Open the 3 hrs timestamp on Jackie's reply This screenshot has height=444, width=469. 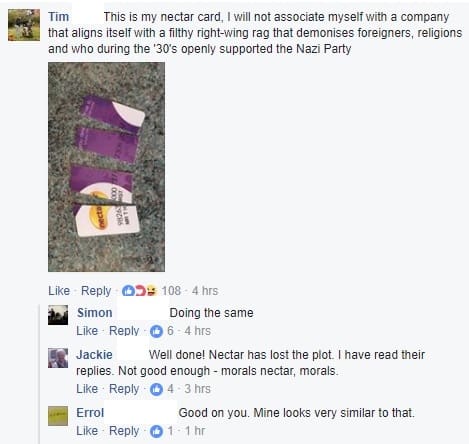(x=198, y=389)
